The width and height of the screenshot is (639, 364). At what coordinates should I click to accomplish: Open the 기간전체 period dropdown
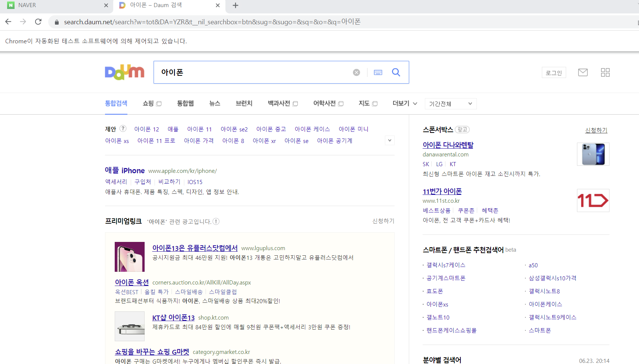point(451,104)
